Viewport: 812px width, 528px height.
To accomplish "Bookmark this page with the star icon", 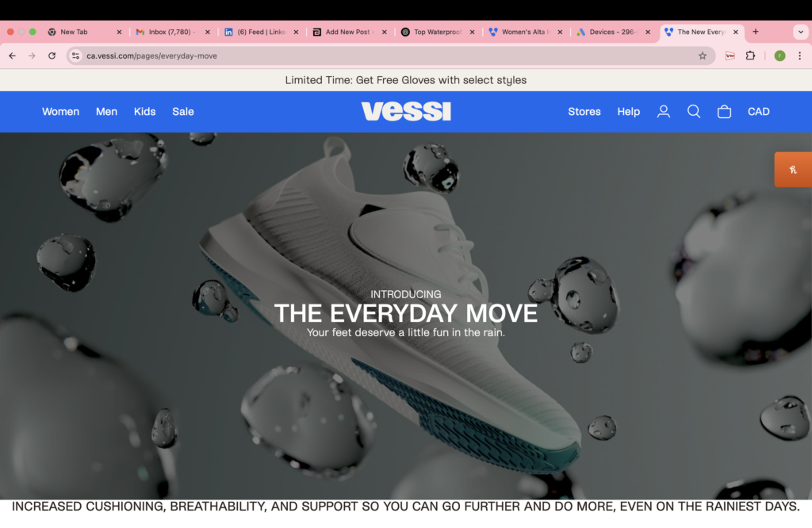I will pyautogui.click(x=703, y=56).
